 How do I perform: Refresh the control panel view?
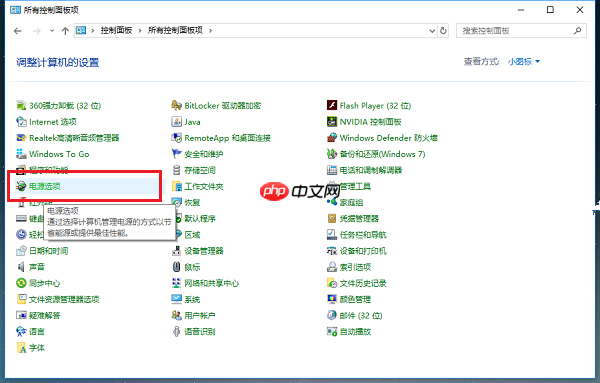443,31
